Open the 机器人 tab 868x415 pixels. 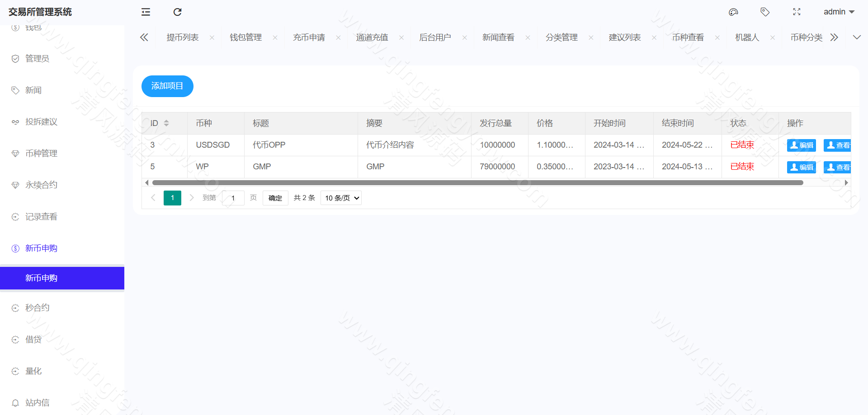click(x=747, y=37)
